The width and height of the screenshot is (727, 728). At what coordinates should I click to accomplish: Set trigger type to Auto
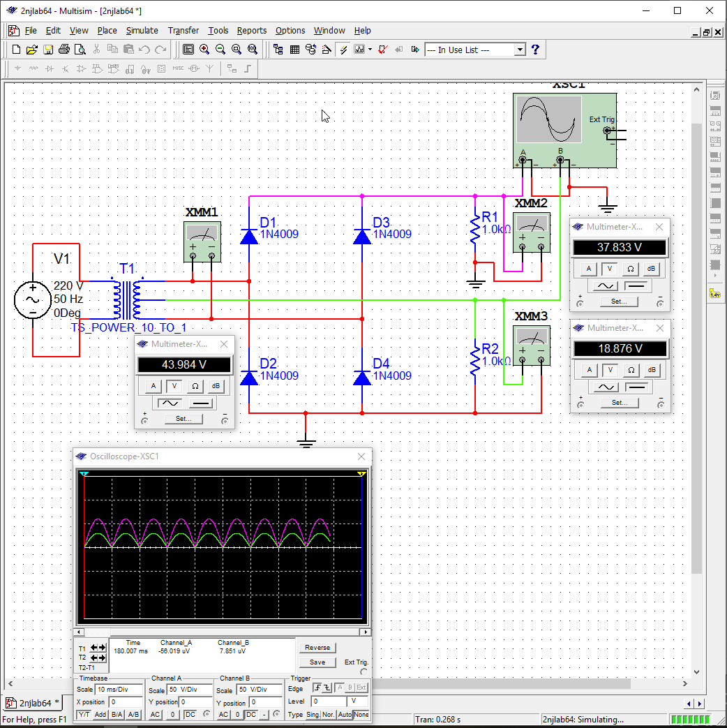(x=345, y=715)
